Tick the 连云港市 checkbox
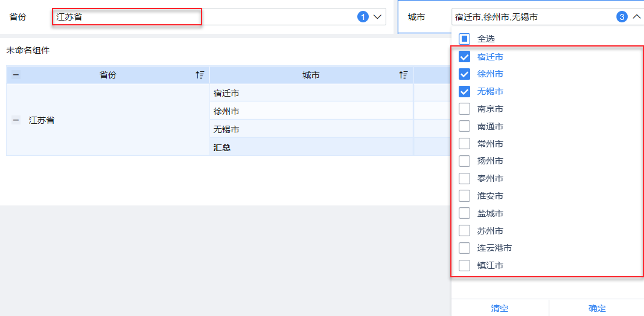 pos(464,248)
